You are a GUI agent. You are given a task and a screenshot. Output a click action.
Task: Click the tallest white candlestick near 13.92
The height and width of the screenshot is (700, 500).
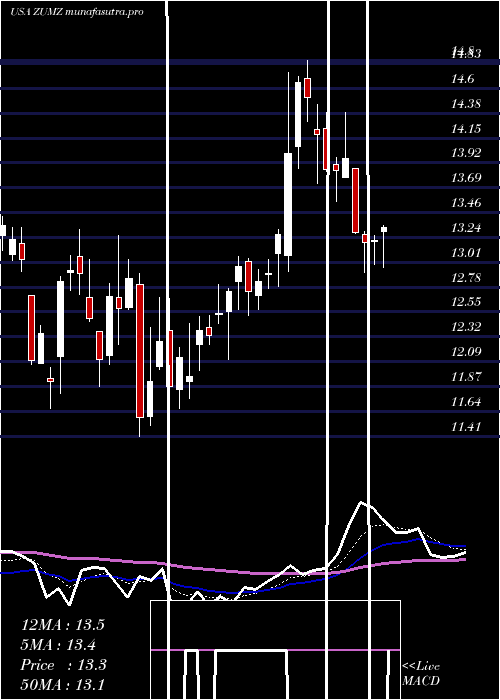pyautogui.click(x=288, y=204)
